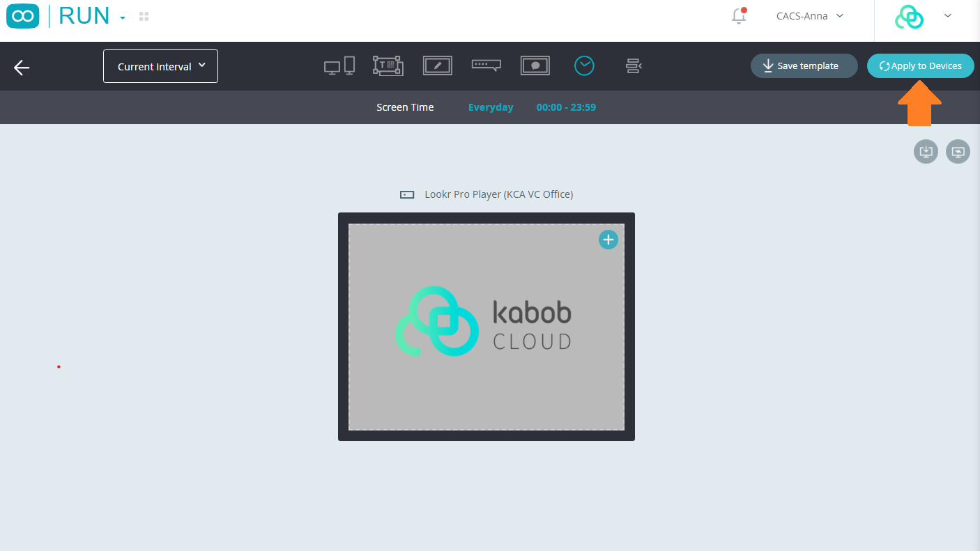Expand the CACS-Anna account menu
Screen dimensions: 980x551
[x=810, y=15]
